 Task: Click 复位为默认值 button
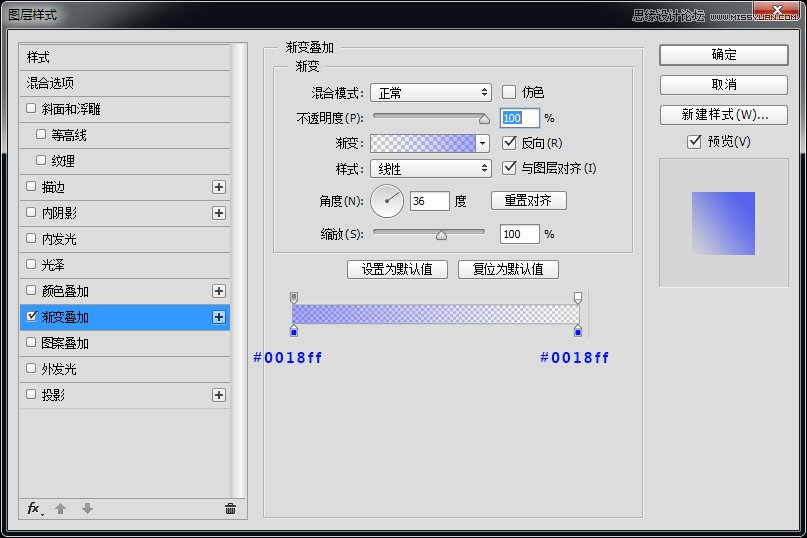(508, 269)
